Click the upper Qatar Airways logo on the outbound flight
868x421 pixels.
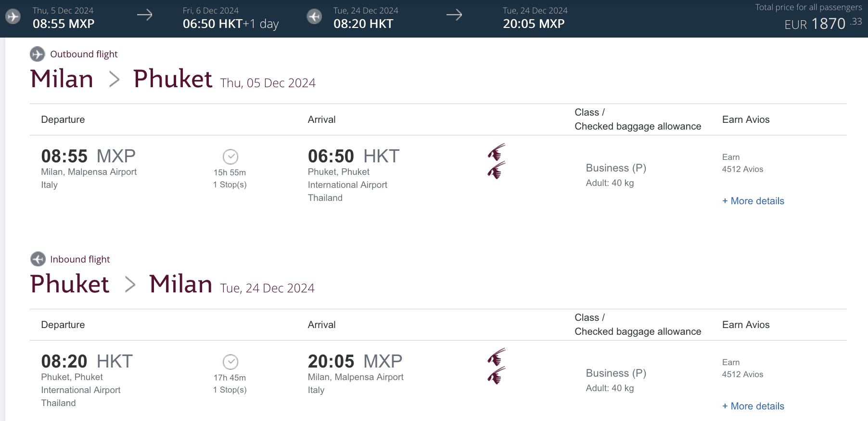[497, 152]
